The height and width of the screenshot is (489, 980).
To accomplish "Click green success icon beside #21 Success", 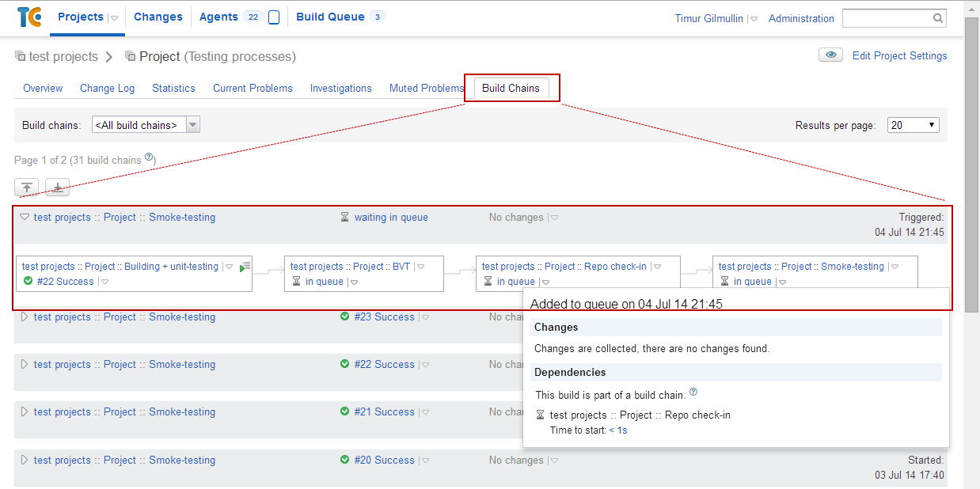I will (344, 411).
